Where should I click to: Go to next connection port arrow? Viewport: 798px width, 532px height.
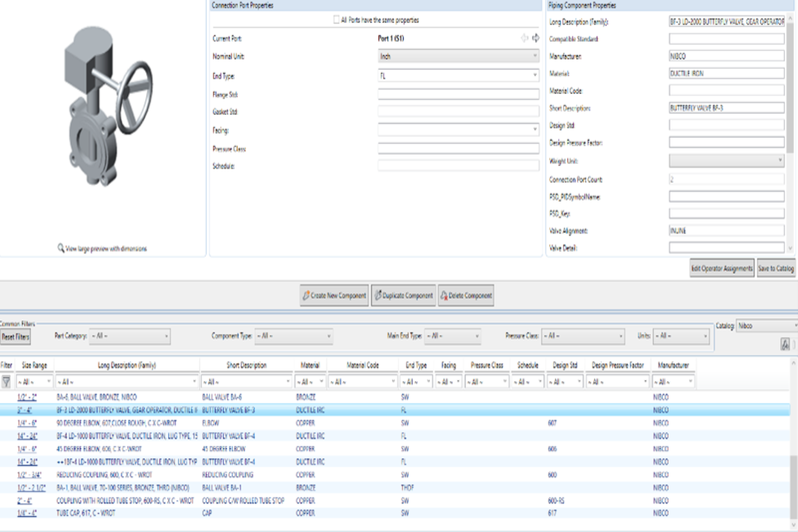[x=535, y=38]
